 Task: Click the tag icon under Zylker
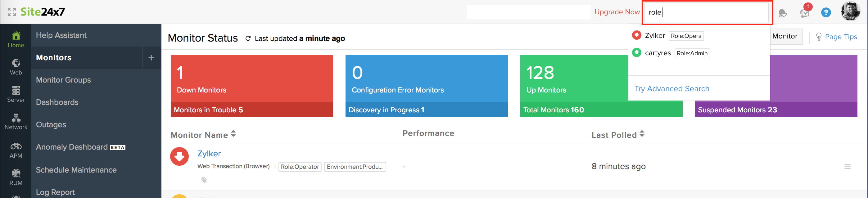pos(204,180)
